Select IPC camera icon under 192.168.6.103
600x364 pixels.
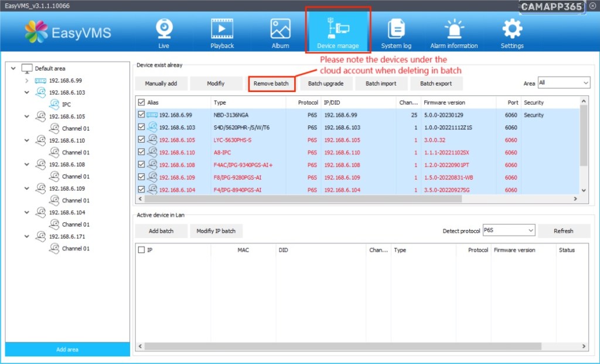53,104
